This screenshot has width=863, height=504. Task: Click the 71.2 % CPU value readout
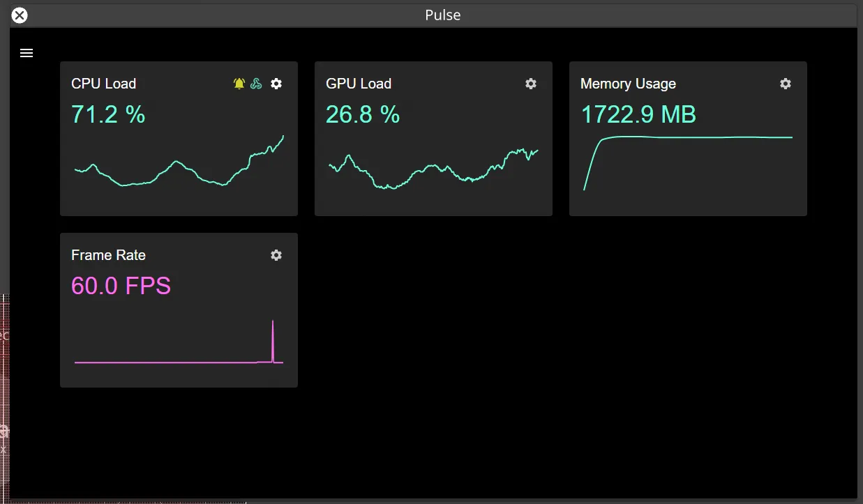(108, 114)
